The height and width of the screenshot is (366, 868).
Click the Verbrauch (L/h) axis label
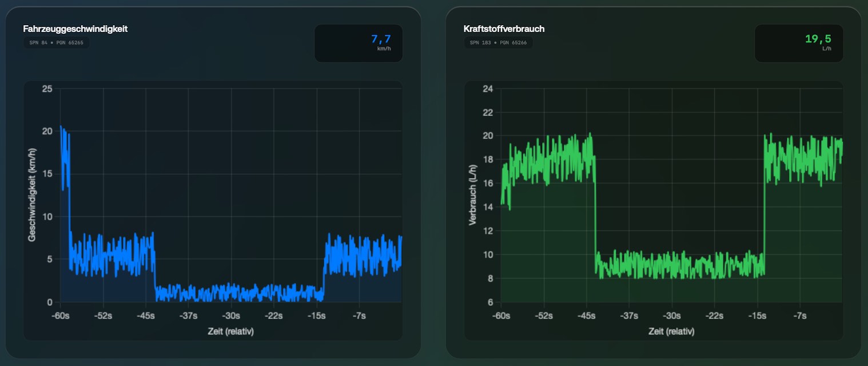point(472,195)
